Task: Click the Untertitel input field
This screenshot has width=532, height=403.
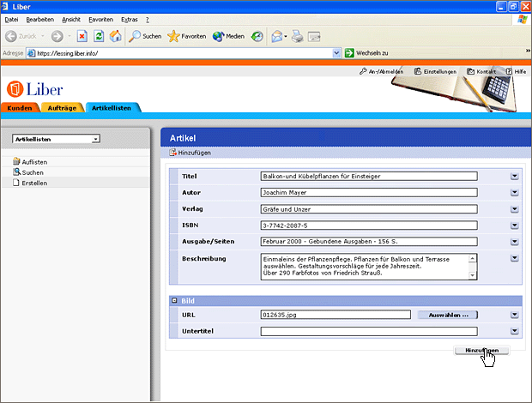Action: [369, 331]
